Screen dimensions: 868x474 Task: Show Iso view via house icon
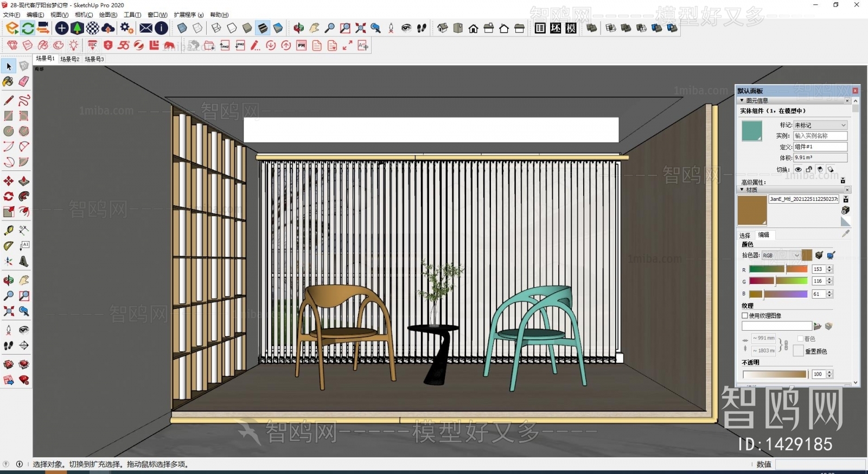coord(443,28)
